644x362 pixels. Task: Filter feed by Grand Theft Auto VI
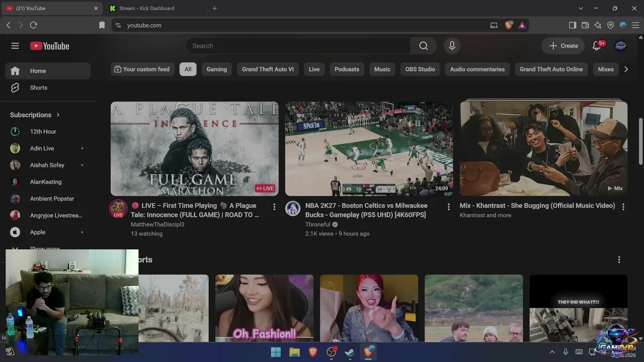click(268, 69)
